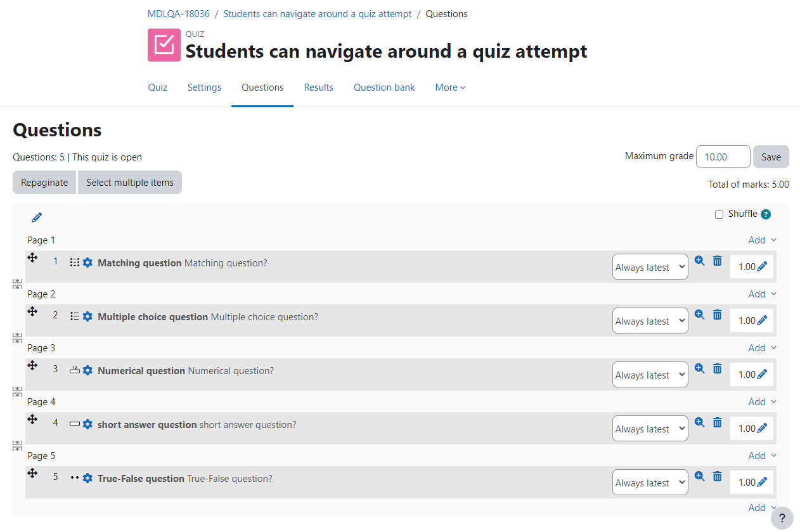The image size is (800, 532).
Task: Save the maximum grade
Action: (771, 157)
